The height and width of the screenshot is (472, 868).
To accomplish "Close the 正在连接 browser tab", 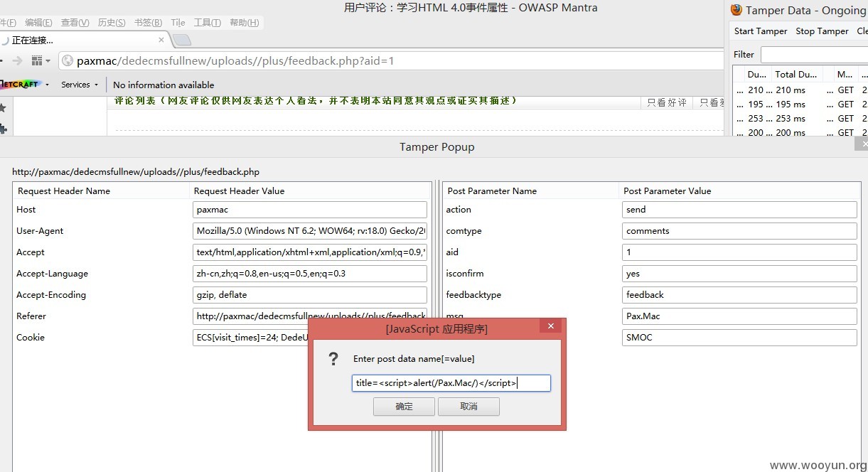I will [161, 40].
